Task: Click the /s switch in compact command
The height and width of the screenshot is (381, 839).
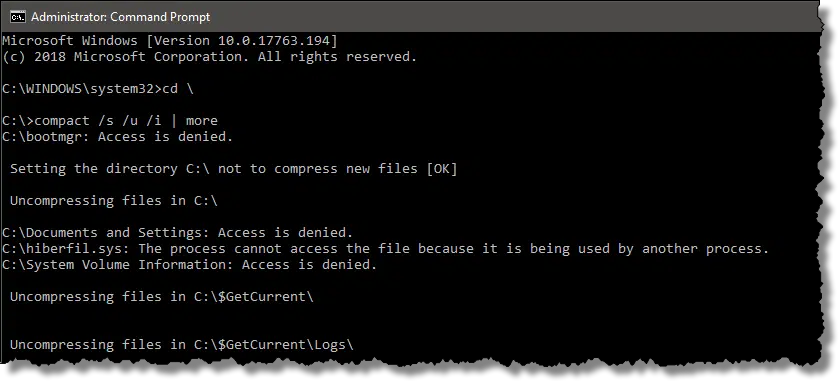Action: point(106,121)
